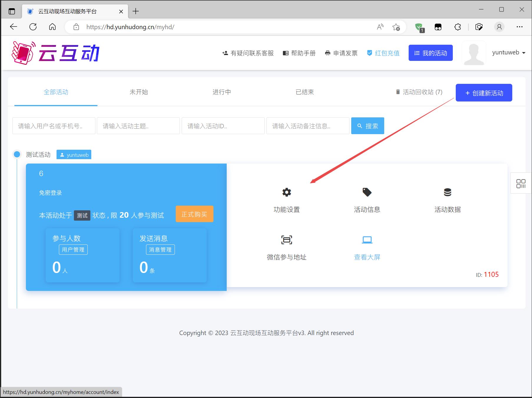Viewport: 532px width, 398px height.
Task: Click the yuntuweb user tag
Action: point(74,155)
